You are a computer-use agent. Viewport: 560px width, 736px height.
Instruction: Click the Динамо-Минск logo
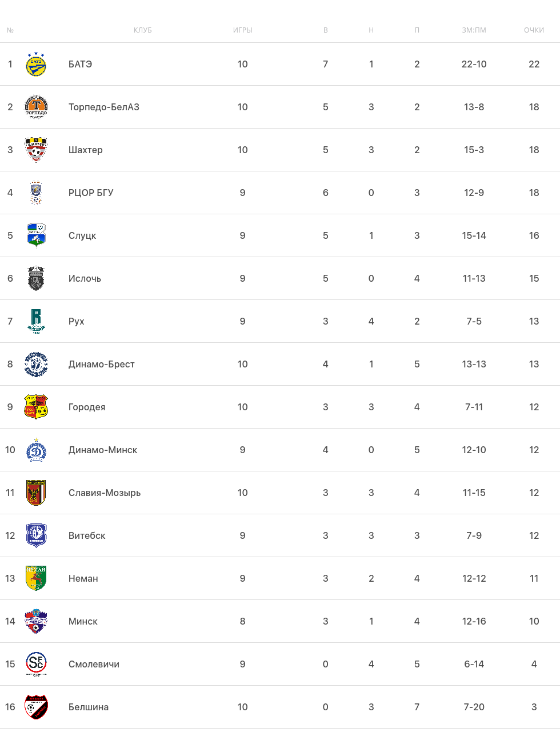click(x=36, y=450)
